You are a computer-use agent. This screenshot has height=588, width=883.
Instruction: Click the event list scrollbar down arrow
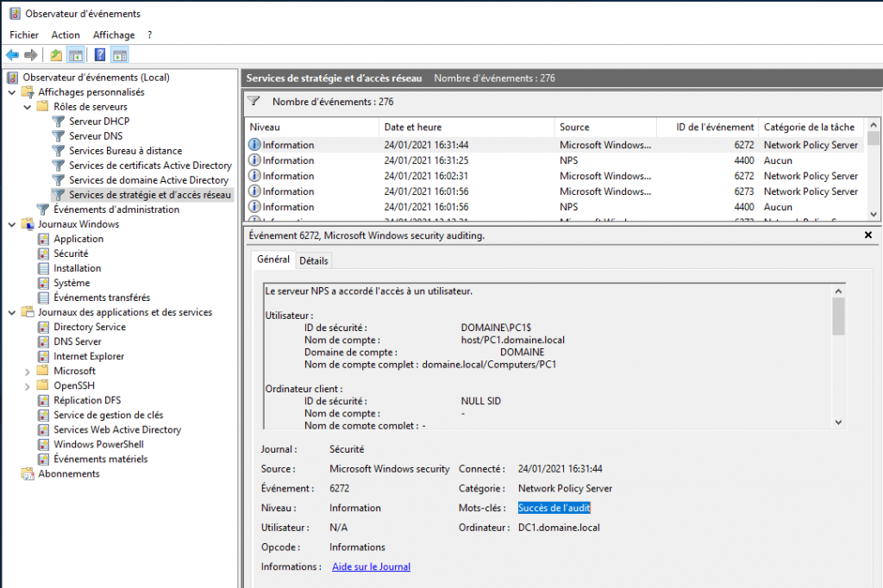(x=874, y=214)
